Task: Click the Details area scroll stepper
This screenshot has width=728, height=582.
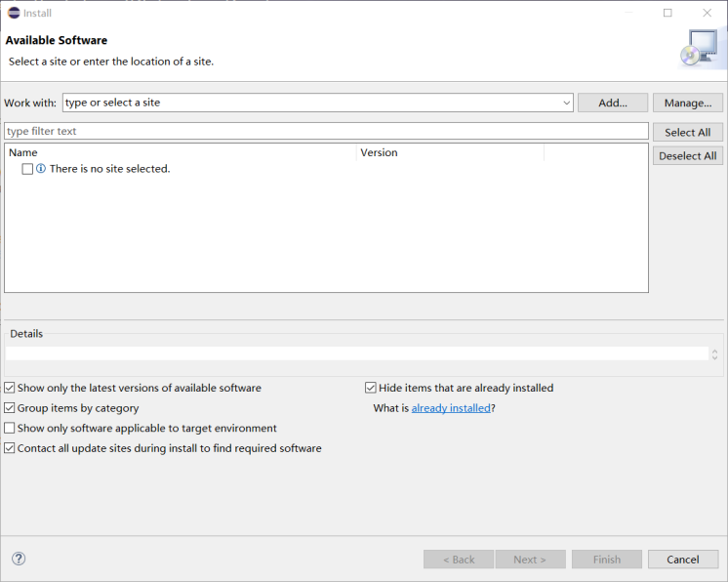Action: [714, 354]
